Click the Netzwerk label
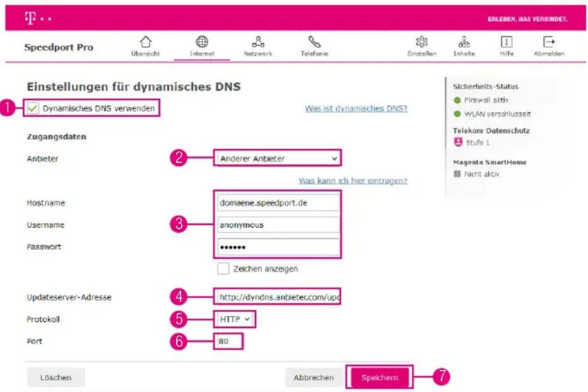Screen dimensions: 588x392 point(257,54)
